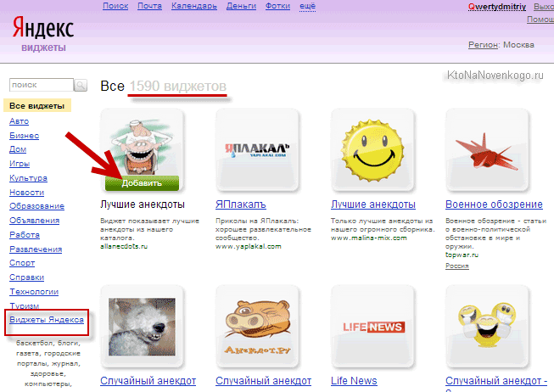Open the Поиск top link
This screenshot has width=554, height=392.
(115, 6)
